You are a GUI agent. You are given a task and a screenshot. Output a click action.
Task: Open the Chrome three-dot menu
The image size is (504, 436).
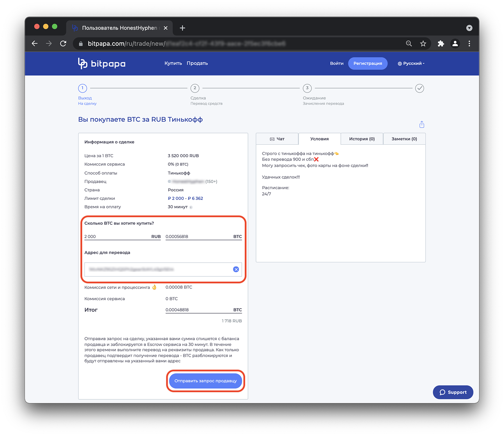469,44
